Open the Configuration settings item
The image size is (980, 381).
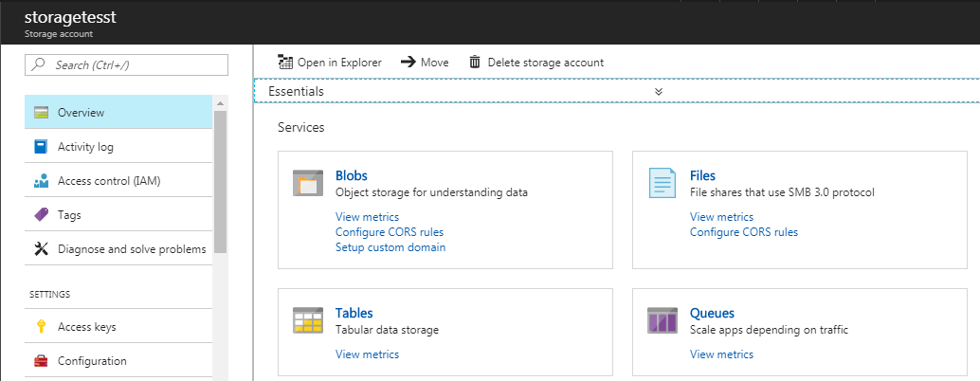tap(118, 360)
